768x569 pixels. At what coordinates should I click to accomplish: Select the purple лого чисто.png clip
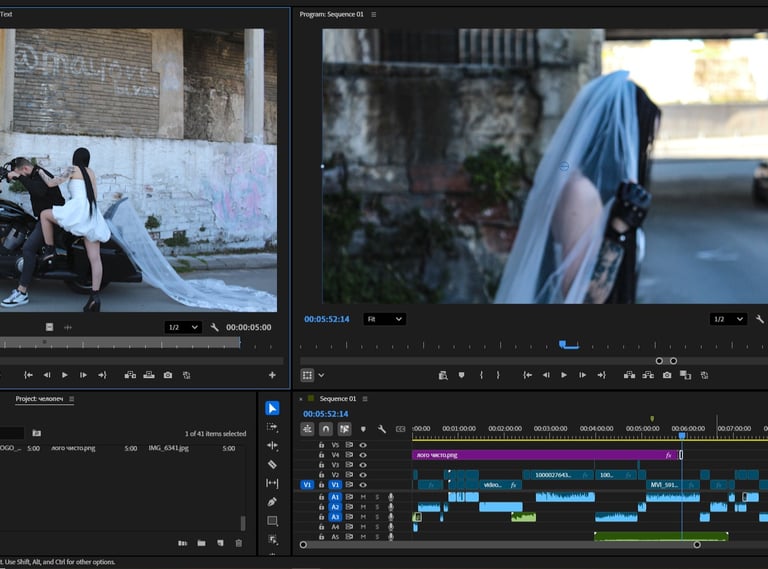pos(546,455)
